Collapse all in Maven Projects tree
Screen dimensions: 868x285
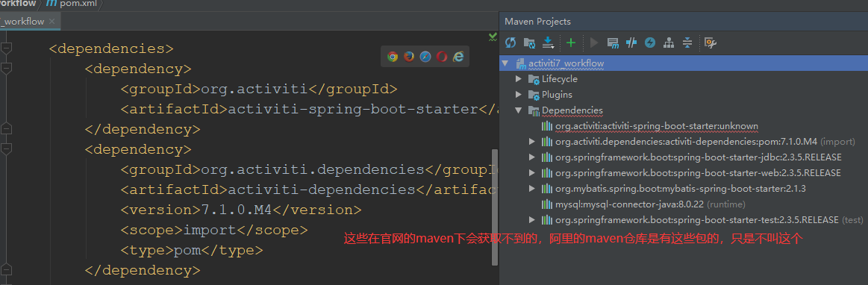click(687, 43)
